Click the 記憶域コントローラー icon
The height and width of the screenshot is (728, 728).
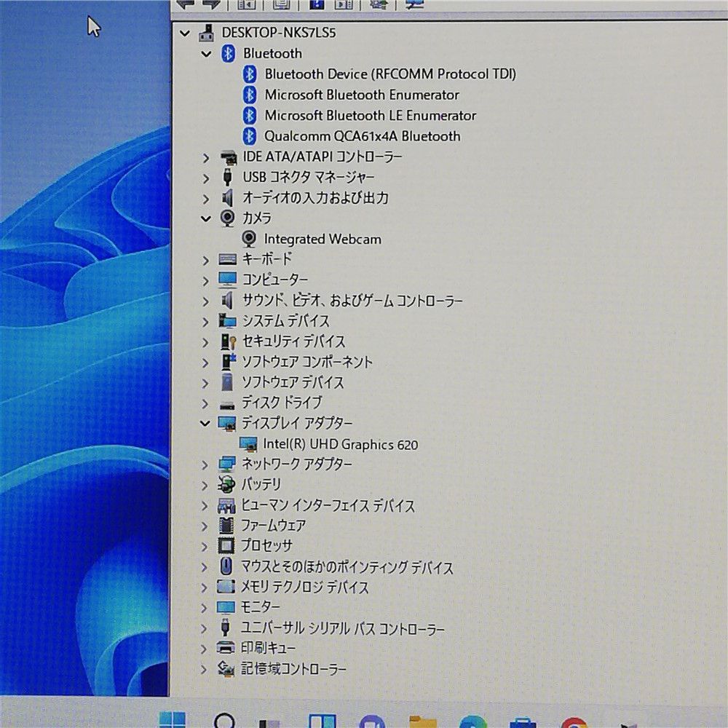tap(226, 668)
